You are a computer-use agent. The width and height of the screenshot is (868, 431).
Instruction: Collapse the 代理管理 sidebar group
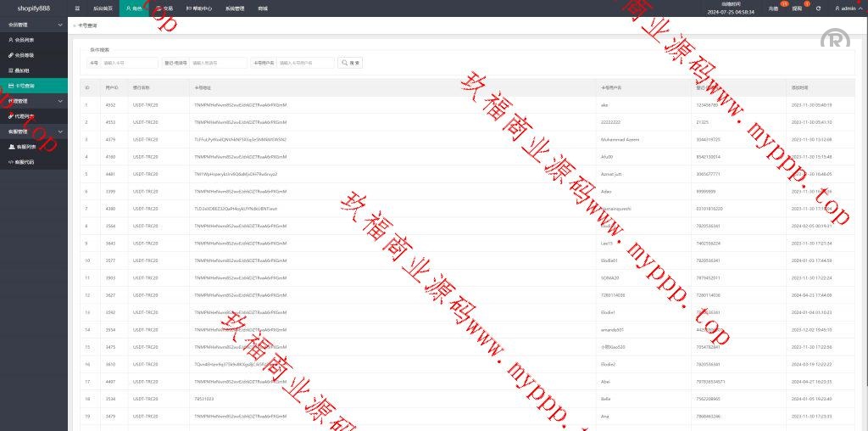pos(34,101)
